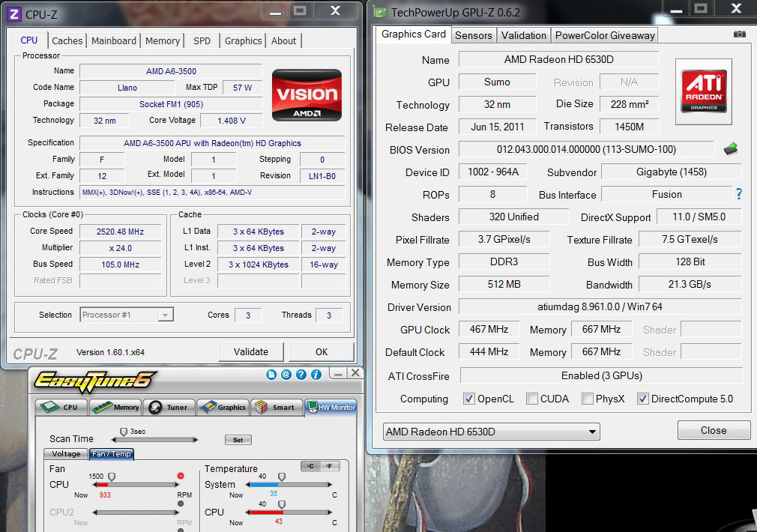Screen dimensions: 757x532
Task: Click the CPU temperature slider handle
Action: [x=282, y=504]
